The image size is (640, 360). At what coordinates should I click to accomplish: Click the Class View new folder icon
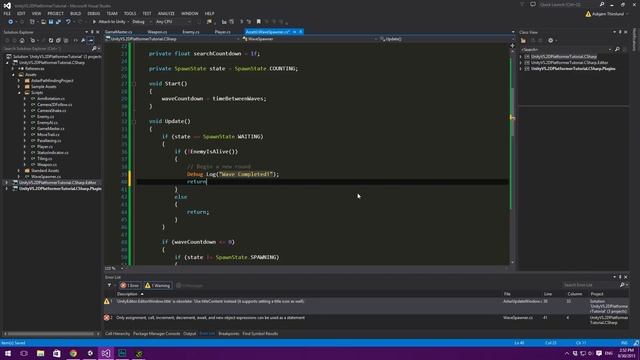click(523, 40)
